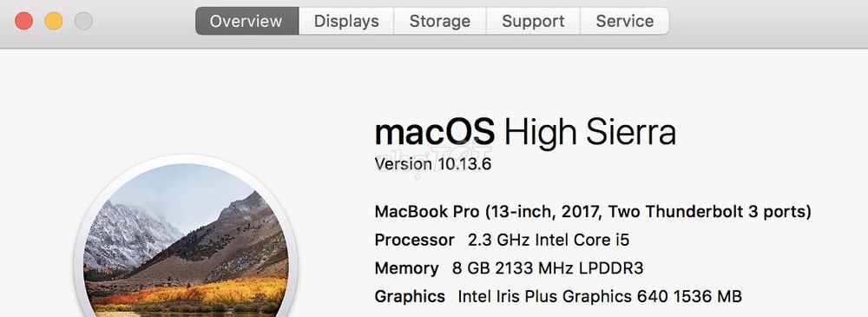This screenshot has width=868, height=317.
Task: Click the High Sierra title text
Action: 590,133
